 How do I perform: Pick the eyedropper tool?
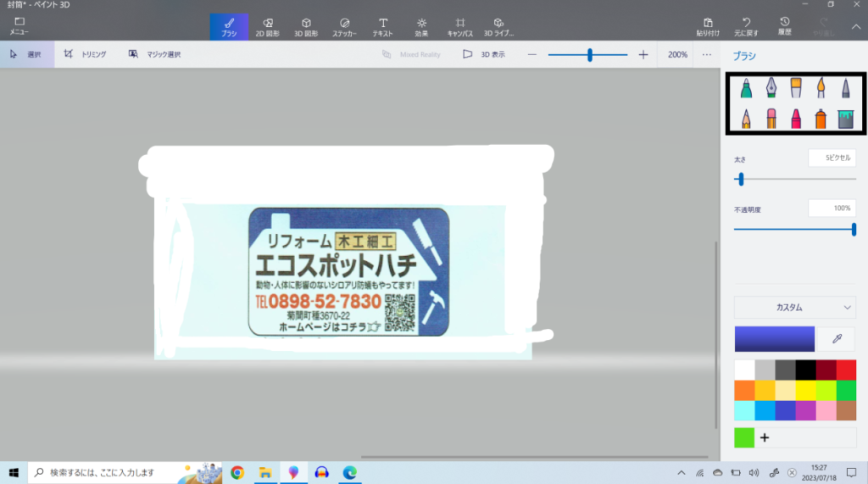click(x=837, y=338)
